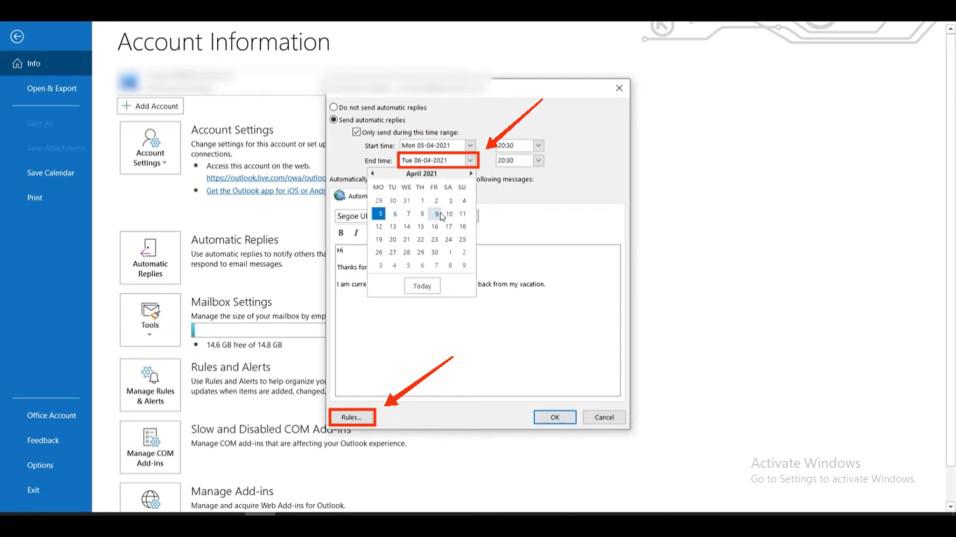The image size is (956, 537).
Task: Open the Rules... button
Action: (352, 418)
